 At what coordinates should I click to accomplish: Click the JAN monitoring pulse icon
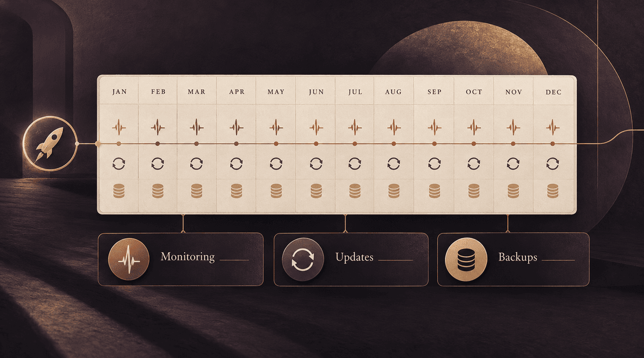pyautogui.click(x=119, y=127)
